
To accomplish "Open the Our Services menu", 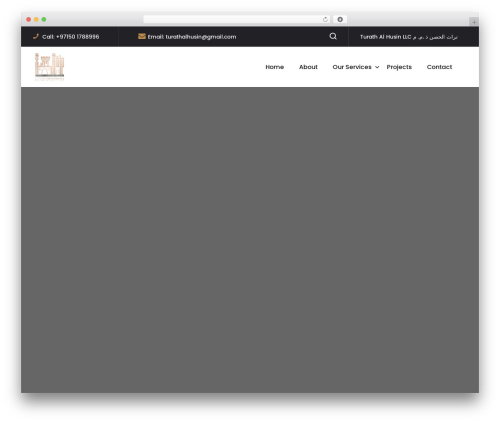I will click(x=352, y=67).
